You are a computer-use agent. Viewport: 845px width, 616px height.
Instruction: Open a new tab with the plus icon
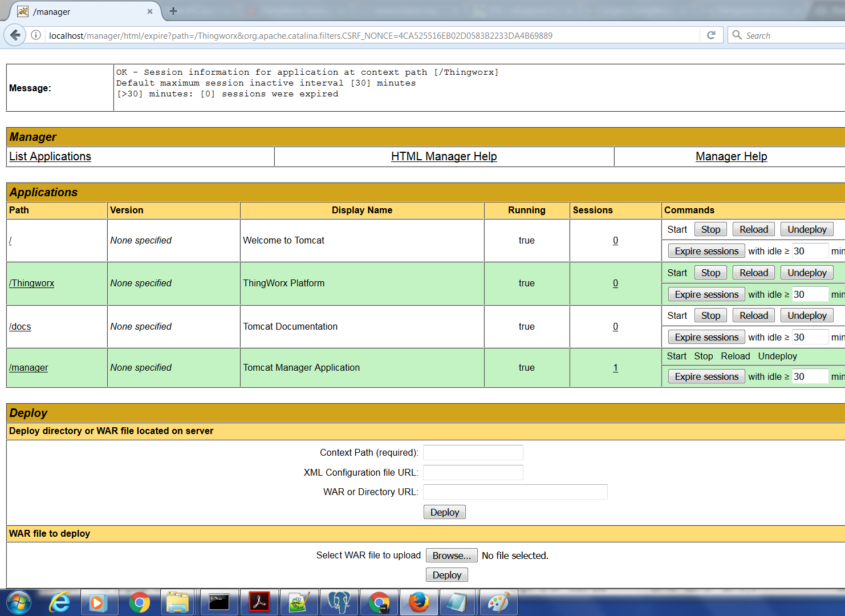173,11
